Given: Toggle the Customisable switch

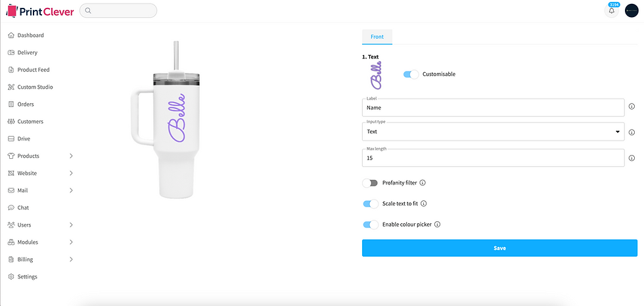Looking at the screenshot, I should [411, 74].
